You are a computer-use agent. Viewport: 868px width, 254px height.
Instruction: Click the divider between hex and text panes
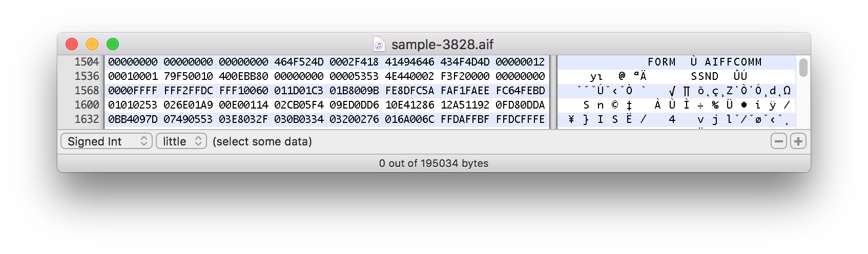pos(553,92)
